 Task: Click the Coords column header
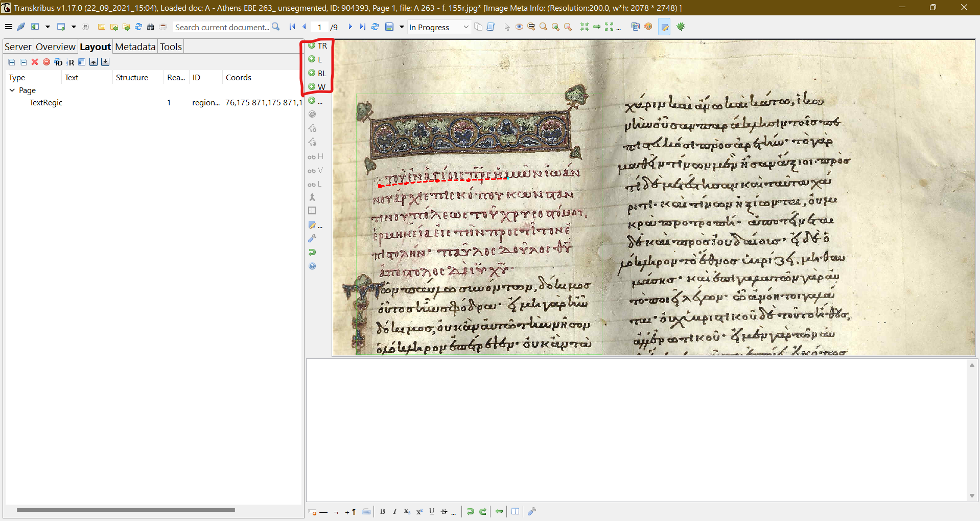[x=263, y=77]
